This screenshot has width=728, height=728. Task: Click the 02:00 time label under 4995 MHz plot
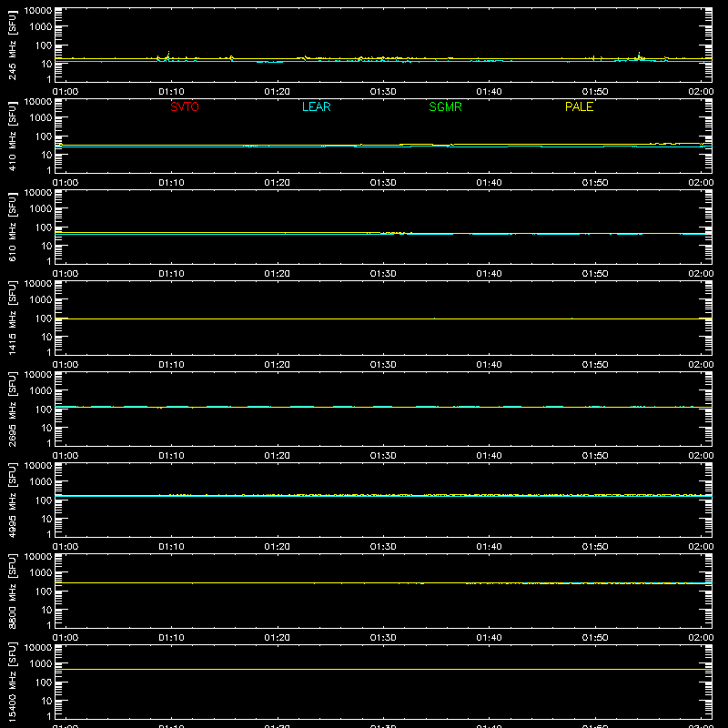pyautogui.click(x=701, y=547)
